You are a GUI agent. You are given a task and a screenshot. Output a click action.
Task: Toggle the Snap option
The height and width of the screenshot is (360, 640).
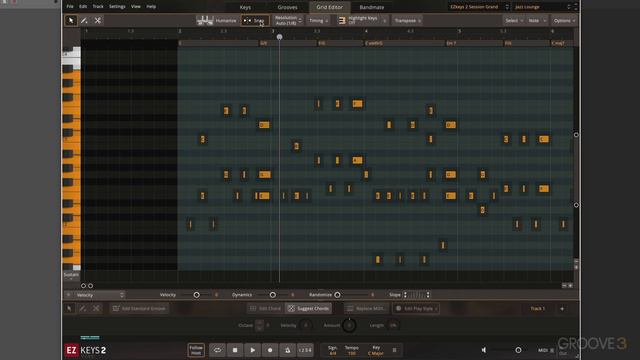point(255,20)
